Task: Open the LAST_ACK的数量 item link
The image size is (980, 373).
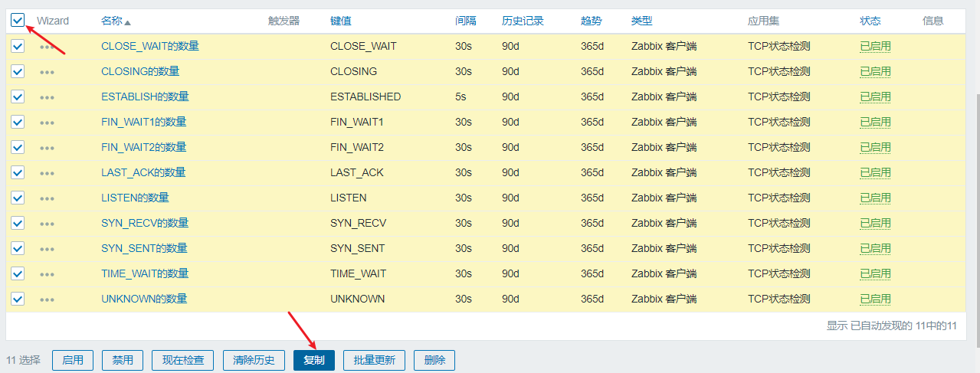Action: 143,172
